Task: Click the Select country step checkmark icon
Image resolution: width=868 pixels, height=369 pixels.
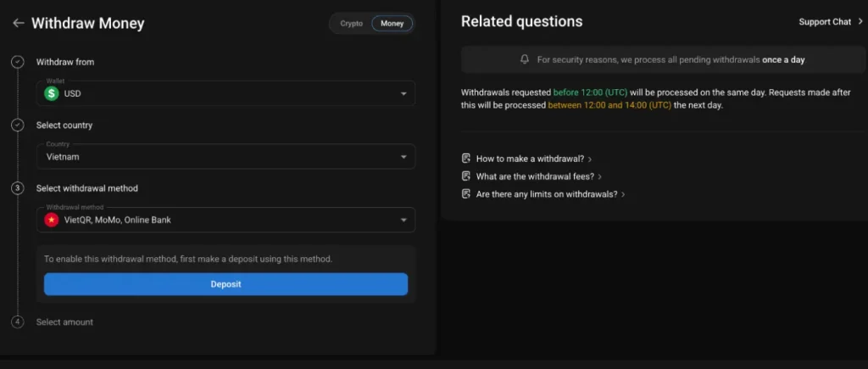Action: pyautogui.click(x=18, y=126)
